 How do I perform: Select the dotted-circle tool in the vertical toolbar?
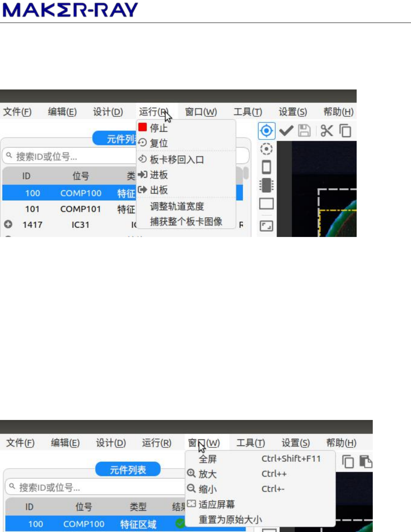(x=266, y=149)
